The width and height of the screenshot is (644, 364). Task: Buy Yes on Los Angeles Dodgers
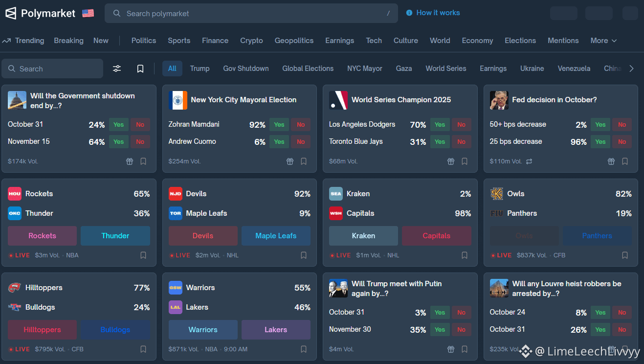tap(440, 125)
